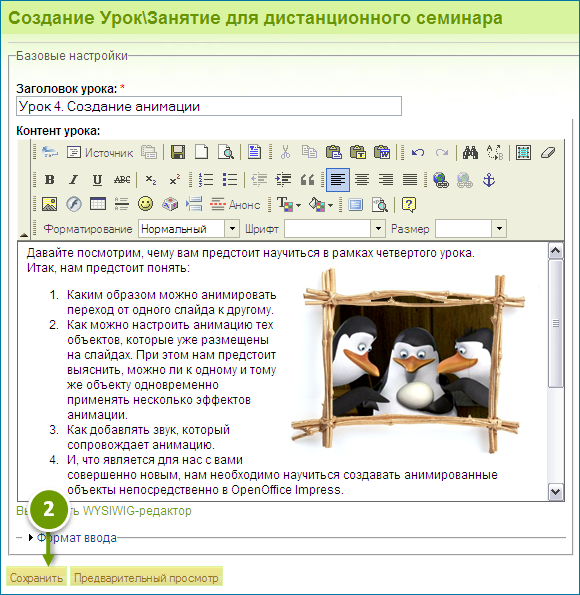
Task: Click the Select All icon
Action: tap(523, 153)
